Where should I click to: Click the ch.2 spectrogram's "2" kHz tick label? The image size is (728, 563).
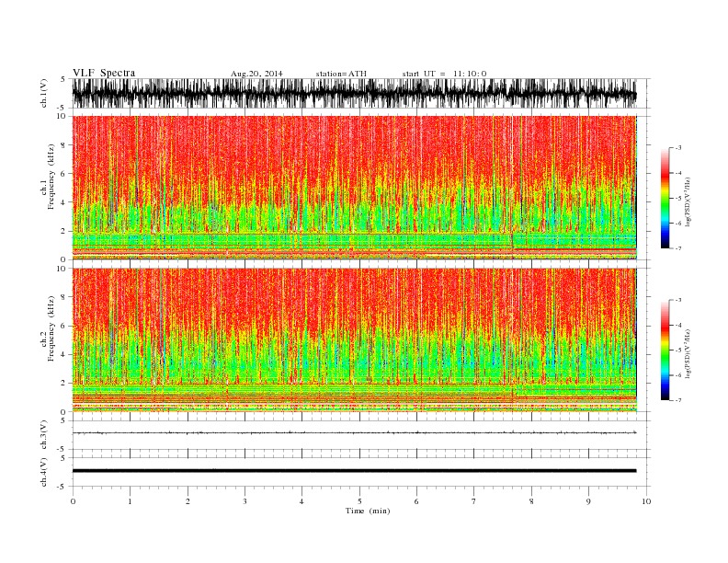(x=63, y=384)
